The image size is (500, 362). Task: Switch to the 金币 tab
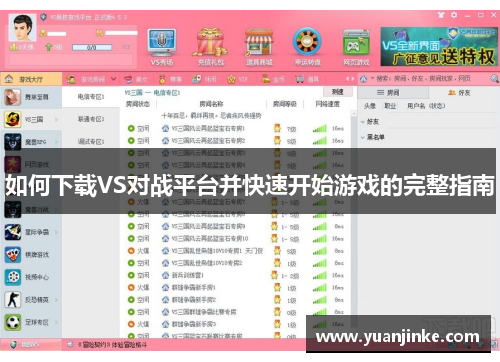pyautogui.click(x=273, y=79)
